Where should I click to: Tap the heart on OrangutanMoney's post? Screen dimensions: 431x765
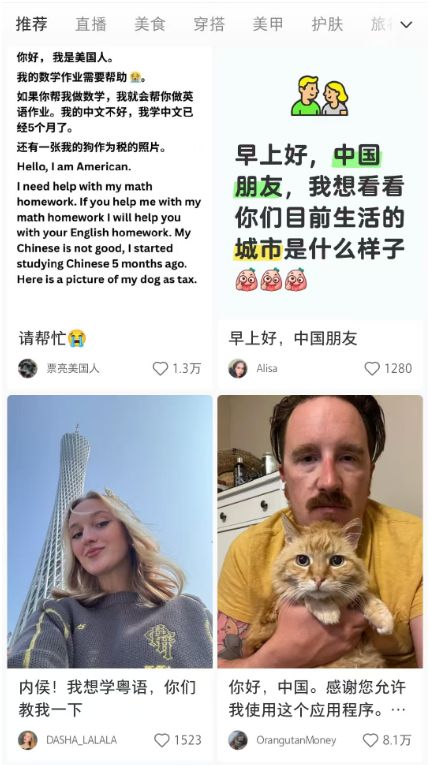pos(370,740)
